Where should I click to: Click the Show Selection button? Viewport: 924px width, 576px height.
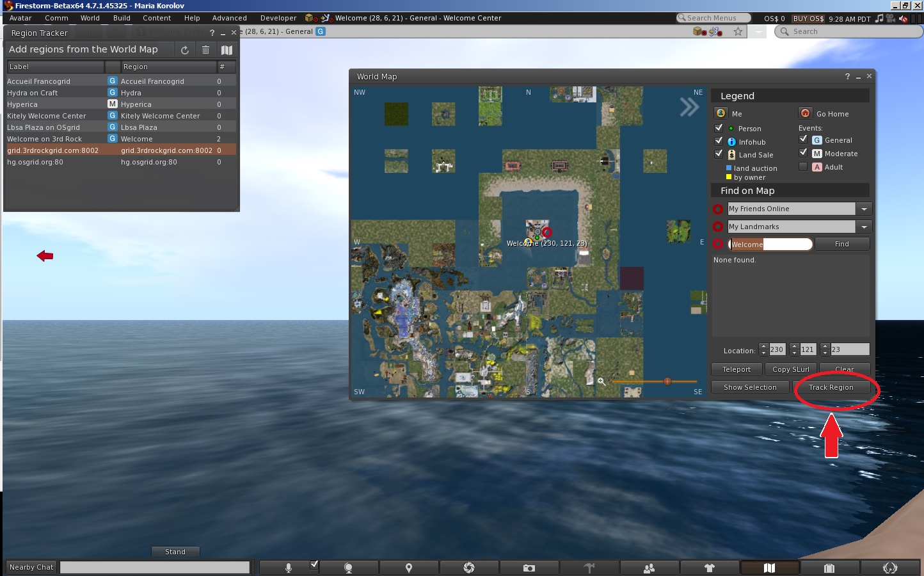(x=750, y=387)
